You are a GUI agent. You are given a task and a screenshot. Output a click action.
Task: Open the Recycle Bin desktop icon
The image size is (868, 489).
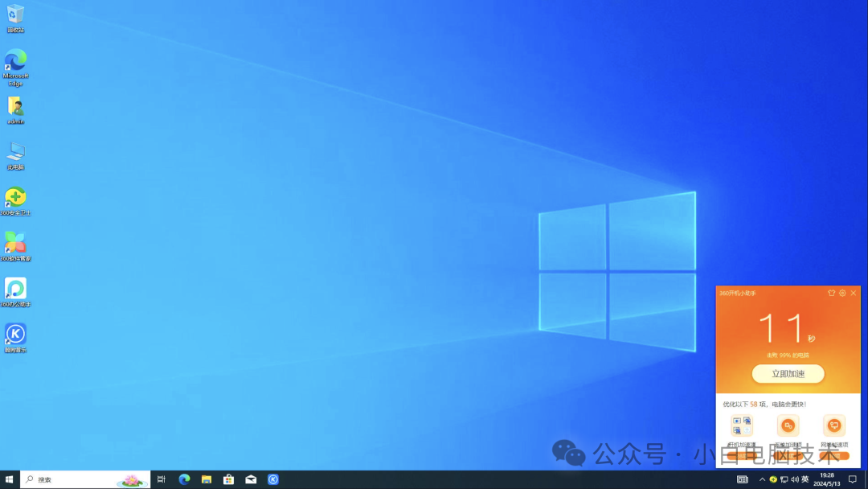click(15, 18)
